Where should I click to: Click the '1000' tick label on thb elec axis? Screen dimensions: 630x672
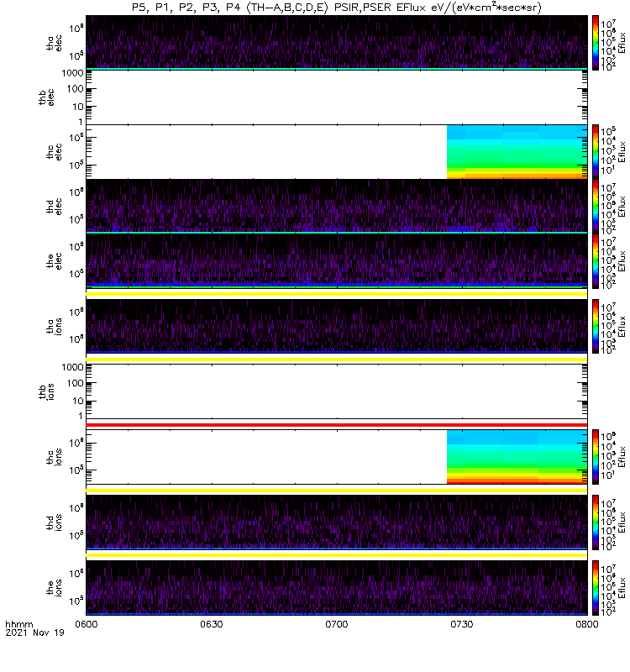(72, 73)
